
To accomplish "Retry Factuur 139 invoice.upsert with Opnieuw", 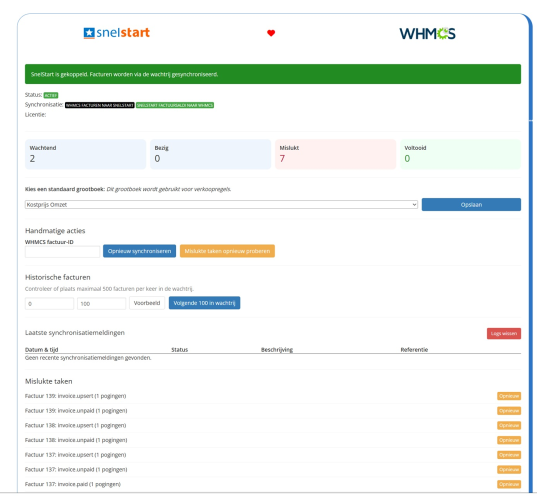I will tap(509, 396).
